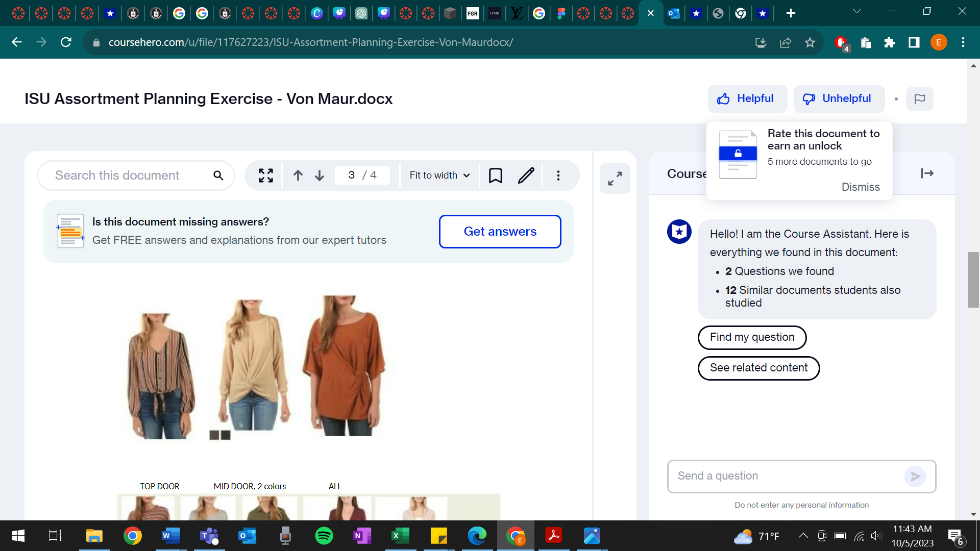This screenshot has height=551, width=980.
Task: Open Excel from the taskbar
Action: (x=400, y=536)
